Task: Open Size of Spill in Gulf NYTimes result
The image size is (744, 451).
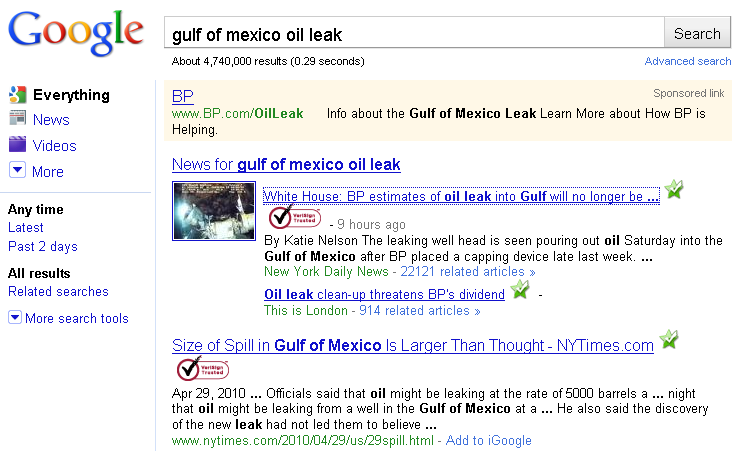Action: pyautogui.click(x=413, y=345)
